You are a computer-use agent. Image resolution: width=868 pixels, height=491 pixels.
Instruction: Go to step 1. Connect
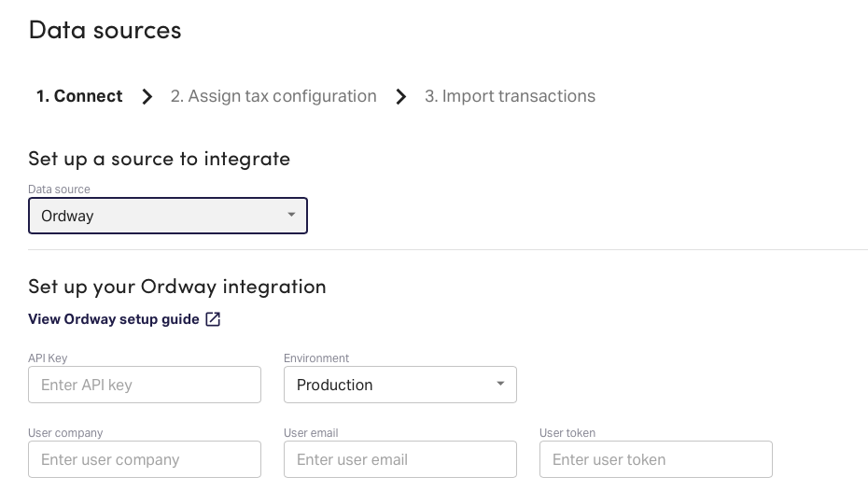[x=79, y=96]
